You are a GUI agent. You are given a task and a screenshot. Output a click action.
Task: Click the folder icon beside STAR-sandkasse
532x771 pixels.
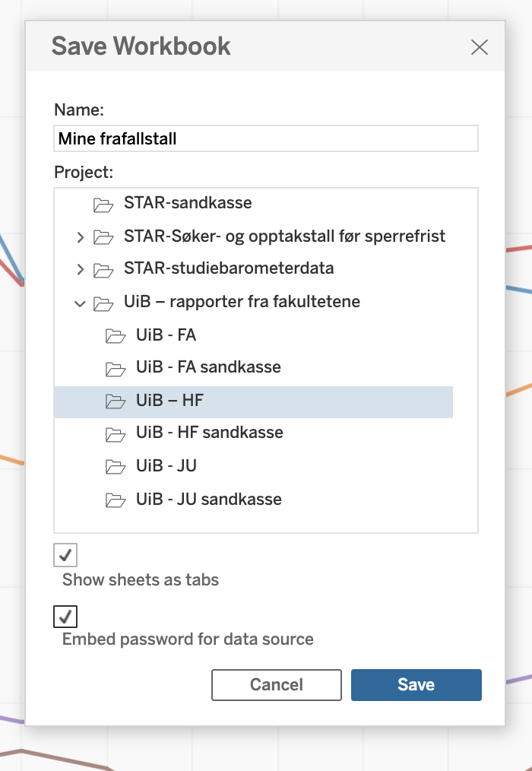(x=103, y=204)
